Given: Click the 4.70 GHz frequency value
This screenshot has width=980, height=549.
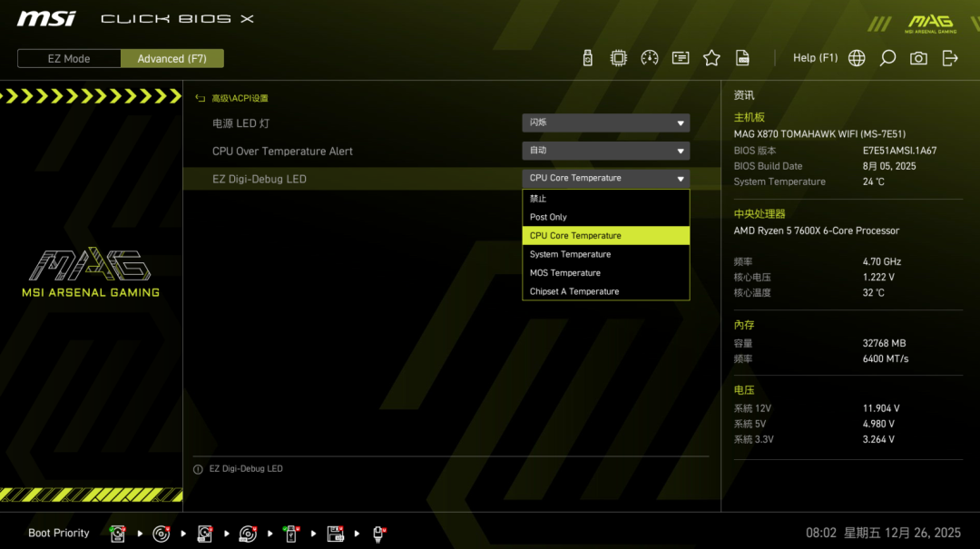Looking at the screenshot, I should (x=882, y=262).
